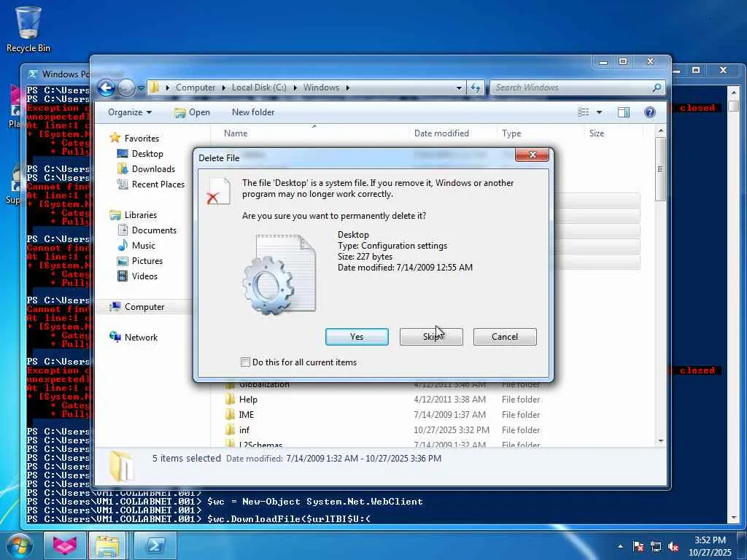Click the Search Windows field
The height and width of the screenshot is (560, 747).
572,87
